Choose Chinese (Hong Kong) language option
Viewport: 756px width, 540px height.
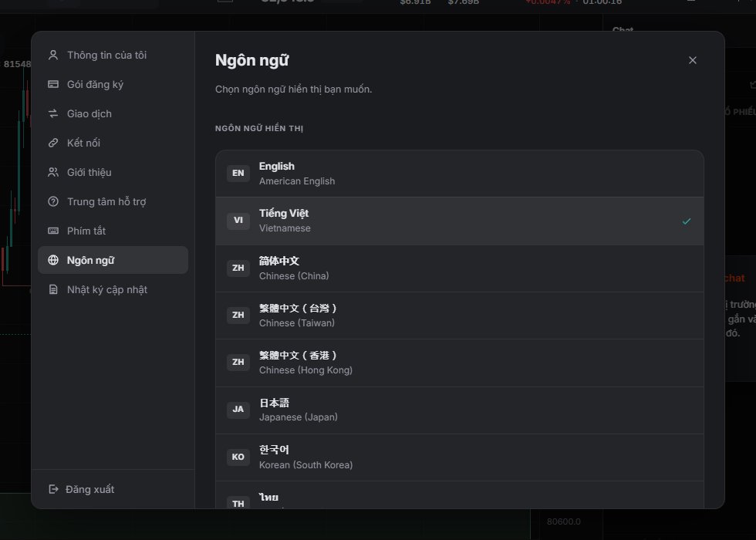pyautogui.click(x=460, y=363)
